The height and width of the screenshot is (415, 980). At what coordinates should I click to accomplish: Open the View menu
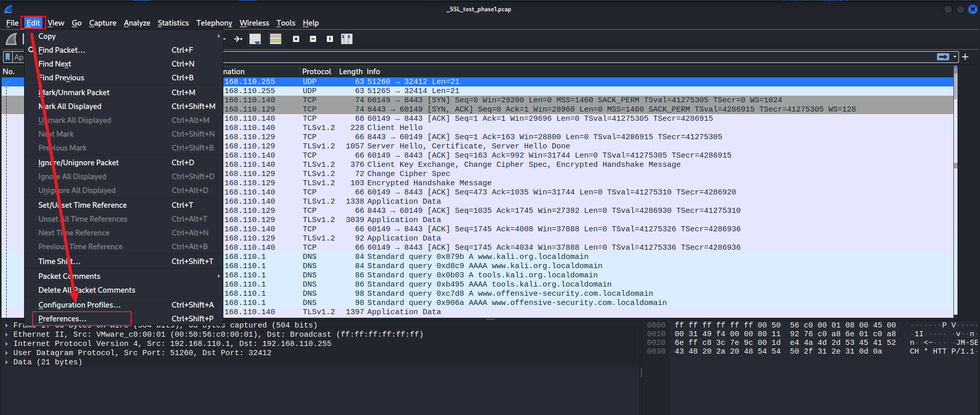coord(56,23)
